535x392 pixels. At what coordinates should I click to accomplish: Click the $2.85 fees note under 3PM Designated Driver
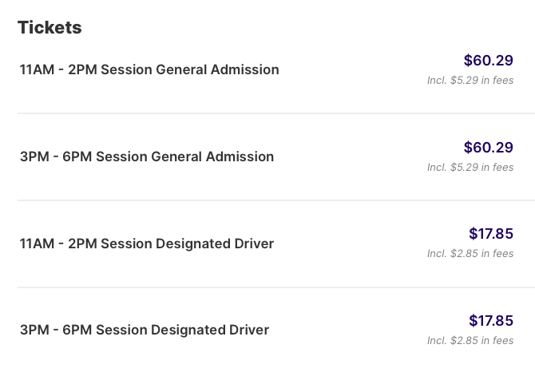coord(470,340)
